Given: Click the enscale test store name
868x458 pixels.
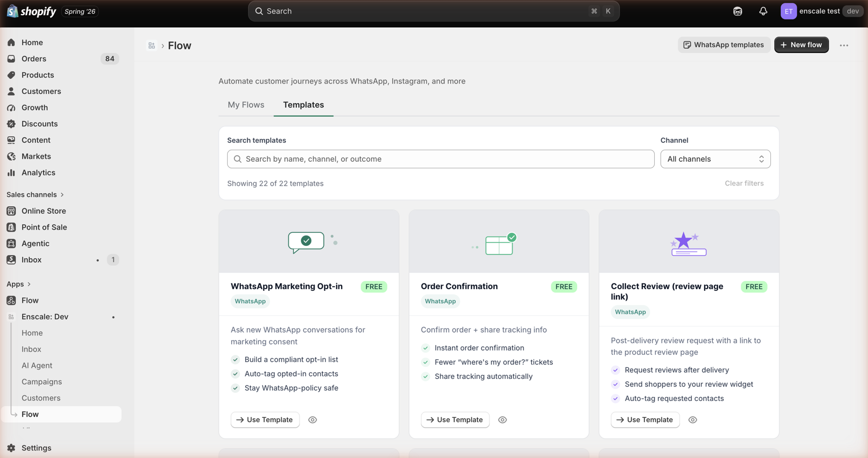Looking at the screenshot, I should coord(819,11).
